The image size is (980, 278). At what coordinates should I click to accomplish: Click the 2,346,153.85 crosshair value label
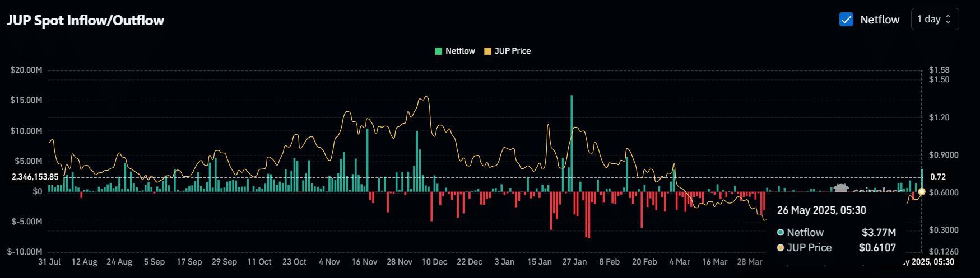click(35, 177)
